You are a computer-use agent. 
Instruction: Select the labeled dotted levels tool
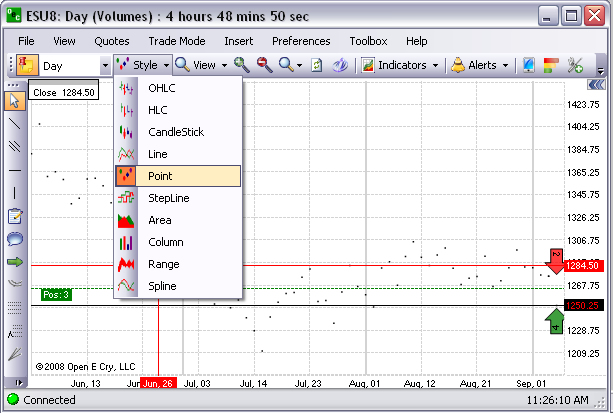click(15, 331)
